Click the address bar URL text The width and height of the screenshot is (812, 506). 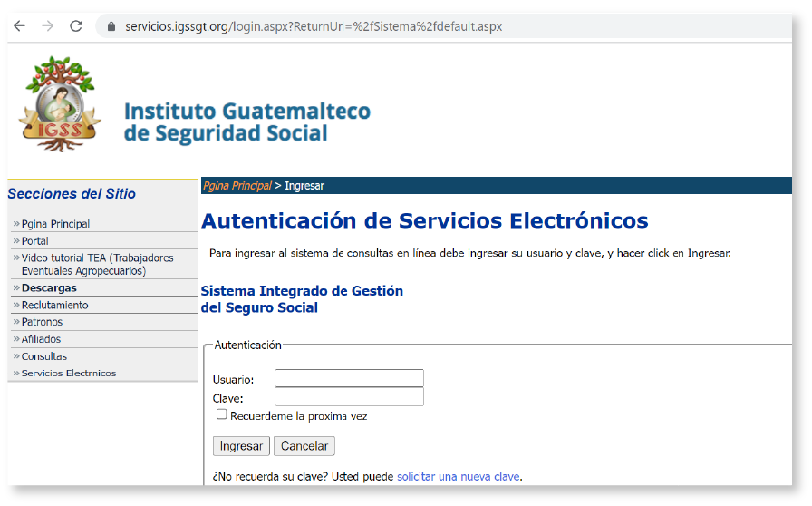pyautogui.click(x=314, y=26)
